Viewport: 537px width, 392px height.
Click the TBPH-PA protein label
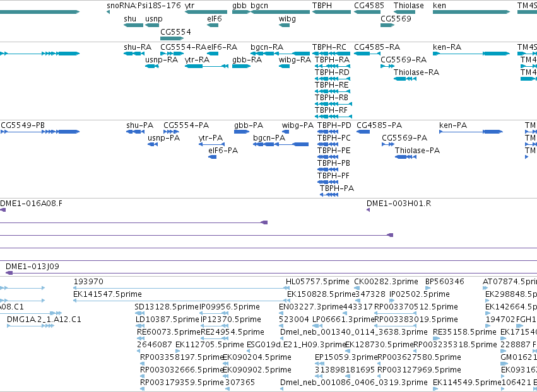point(337,188)
